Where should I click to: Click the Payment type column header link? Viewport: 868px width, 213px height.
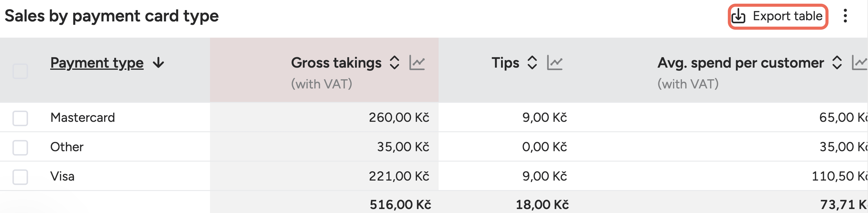tap(97, 63)
